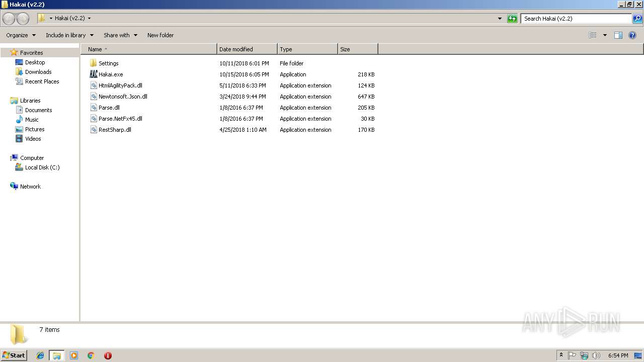
Task: Click File folder type of Settings
Action: (x=292, y=63)
